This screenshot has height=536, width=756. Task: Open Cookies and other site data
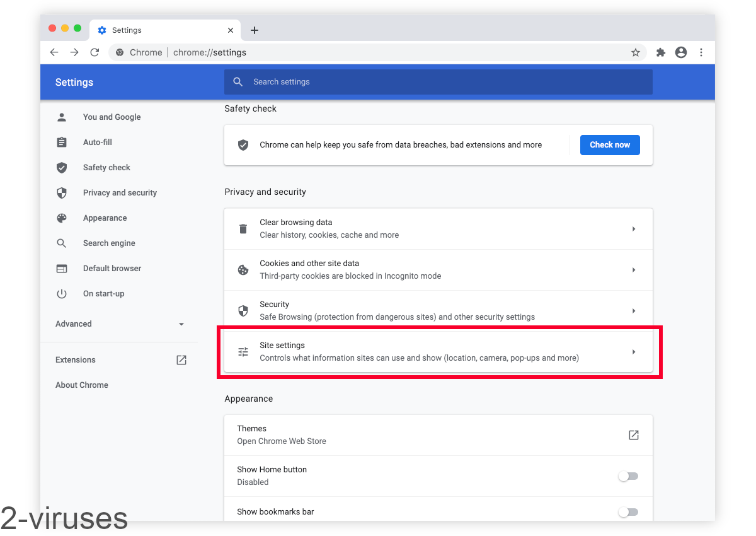point(438,270)
